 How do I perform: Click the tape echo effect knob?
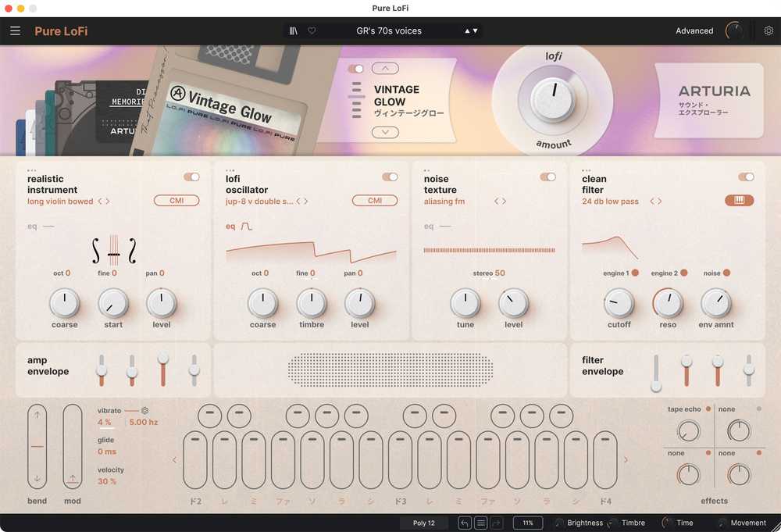pos(688,431)
